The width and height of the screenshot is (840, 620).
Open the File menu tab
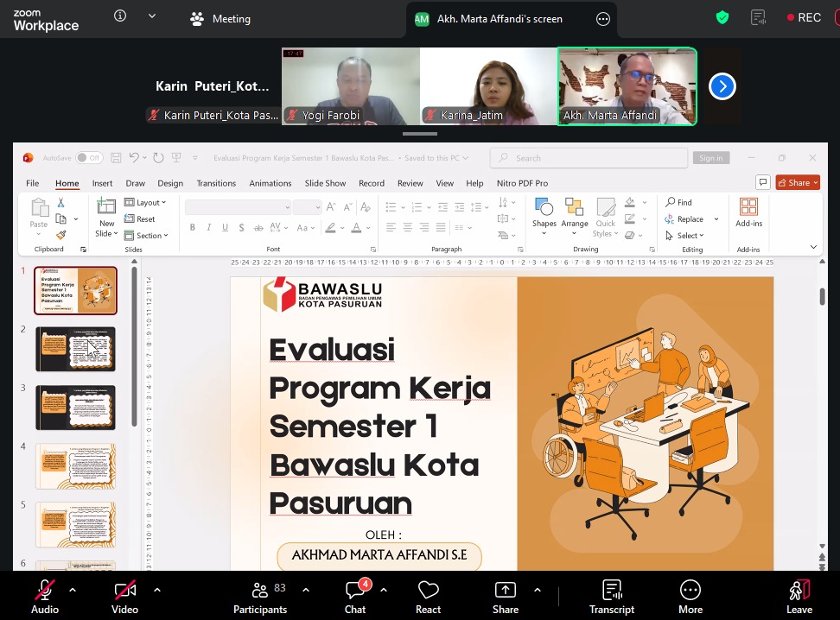pos(32,183)
